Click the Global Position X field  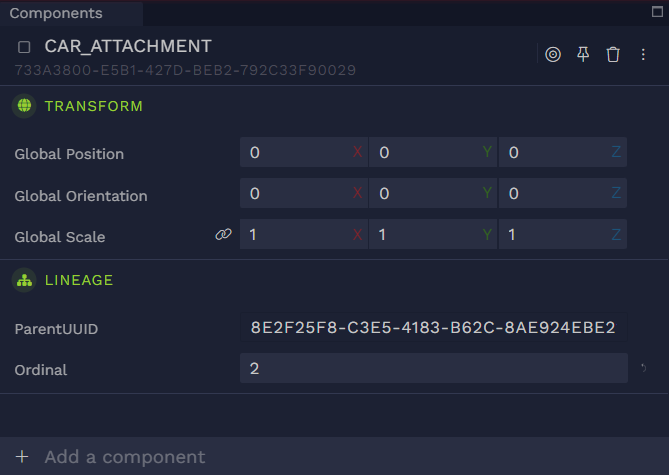pyautogui.click(x=296, y=152)
